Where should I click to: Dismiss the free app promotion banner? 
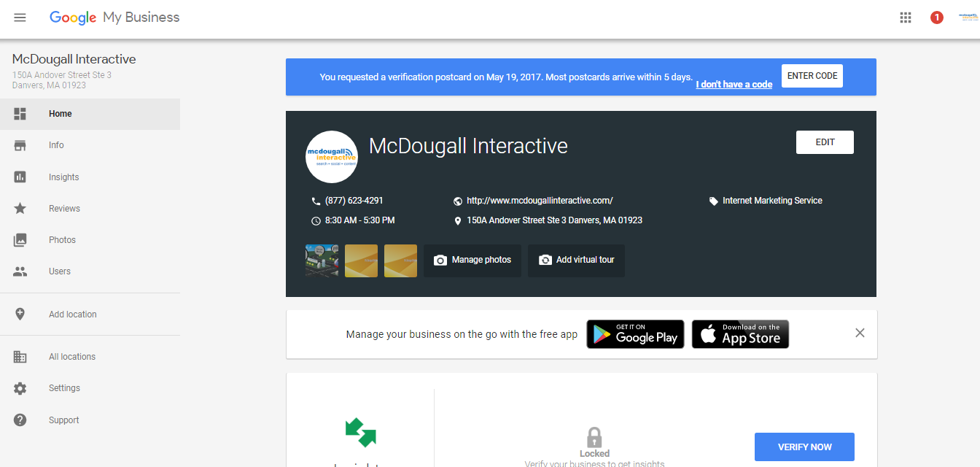click(x=860, y=333)
